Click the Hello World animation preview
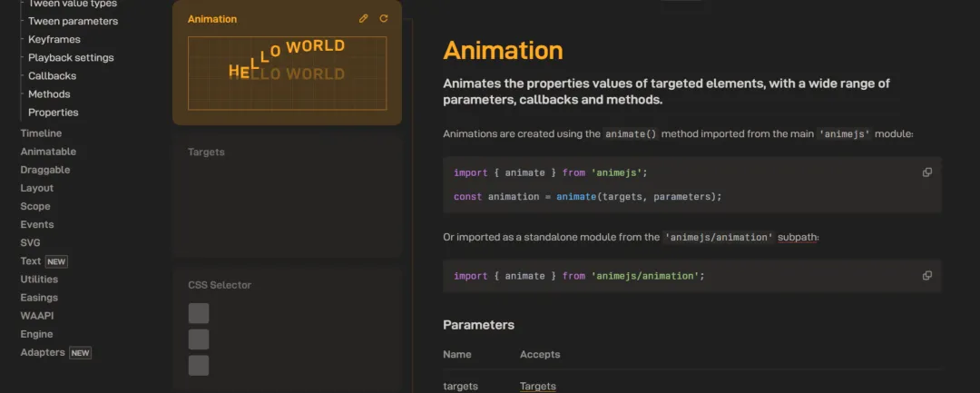980x393 pixels. coord(287,74)
